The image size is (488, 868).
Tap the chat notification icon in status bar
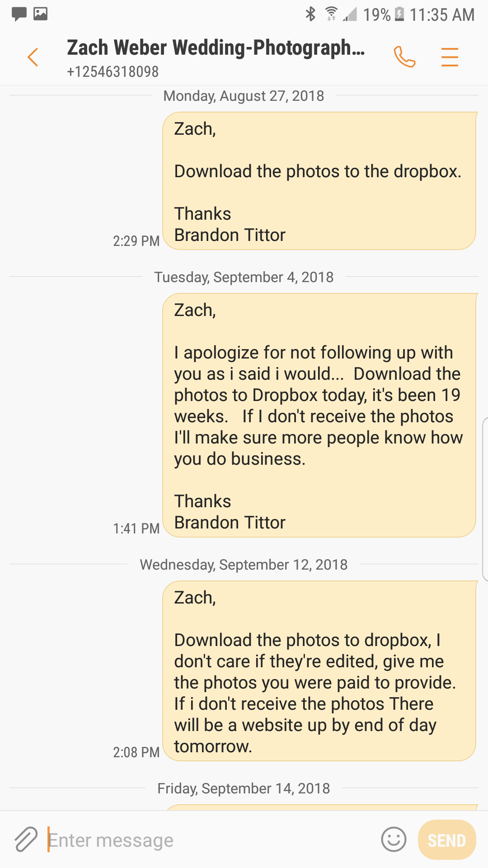tap(19, 14)
